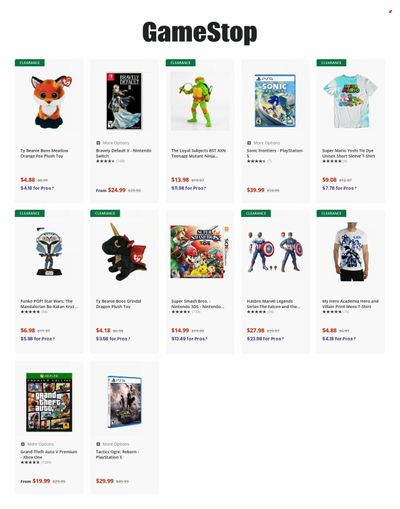Click the $29.99 price on Tactics Ogre Reborn
The height and width of the screenshot is (509, 400).
pyautogui.click(x=105, y=481)
